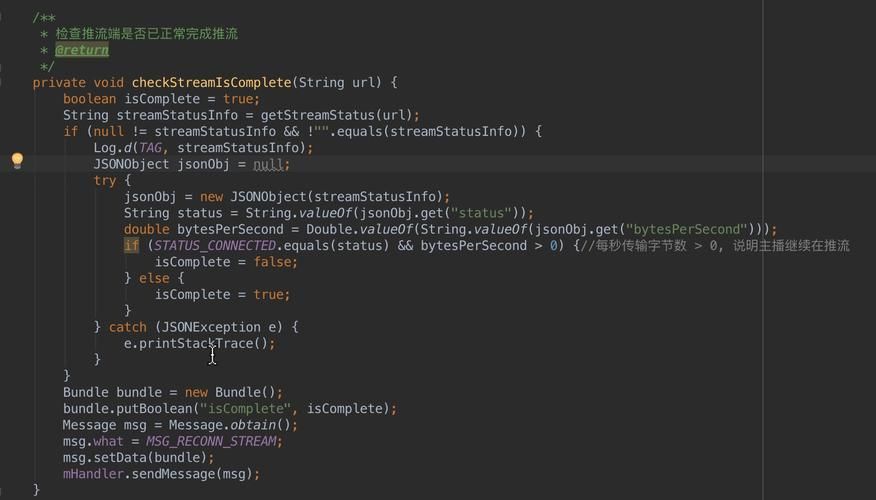Click mHandler.sendMessage call
The width and height of the screenshot is (876, 500).
click(160, 474)
